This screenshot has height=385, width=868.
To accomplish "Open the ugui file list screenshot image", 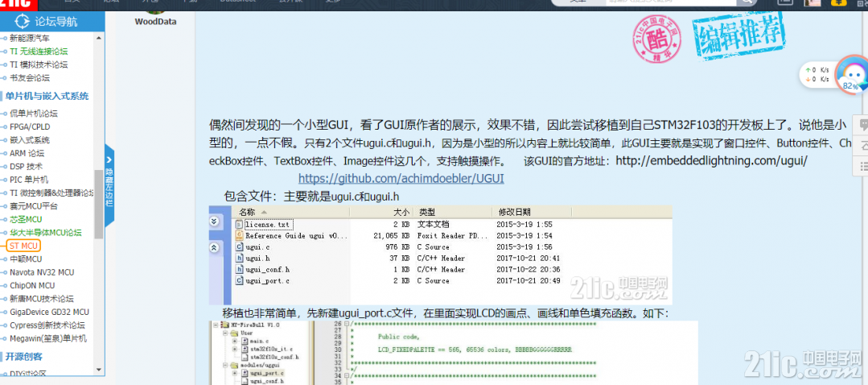I will click(441, 255).
